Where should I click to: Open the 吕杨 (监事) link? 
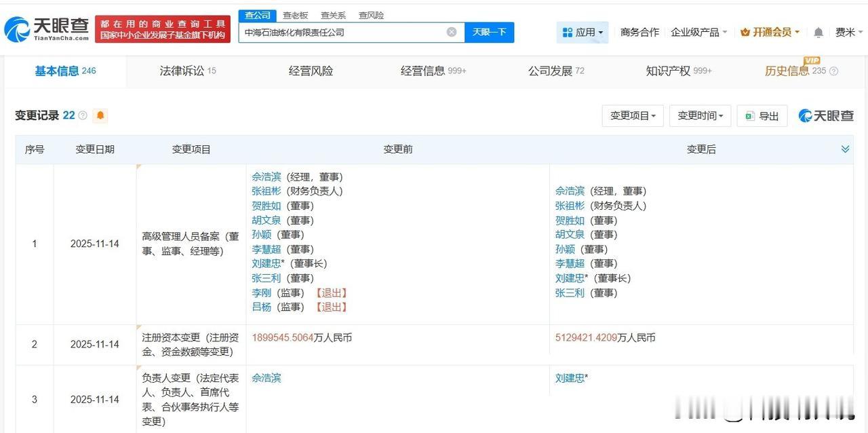261,307
